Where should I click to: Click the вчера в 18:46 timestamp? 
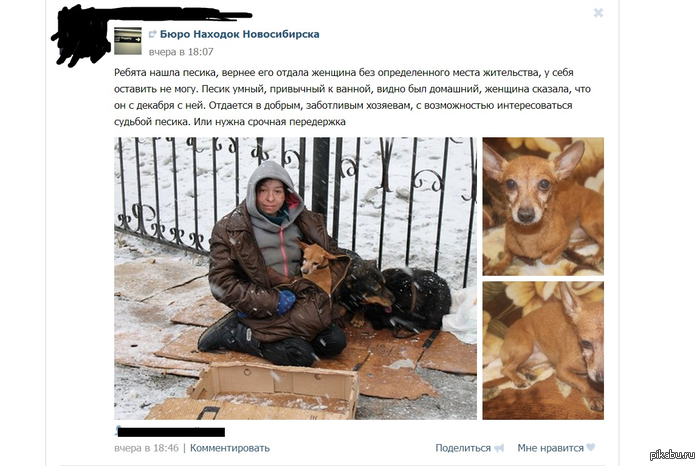click(146, 448)
